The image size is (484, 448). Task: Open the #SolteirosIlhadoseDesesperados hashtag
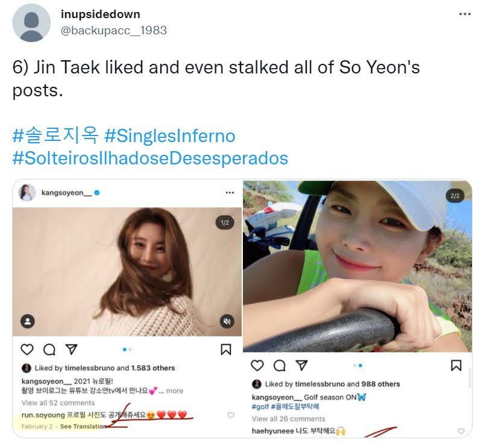point(150,158)
